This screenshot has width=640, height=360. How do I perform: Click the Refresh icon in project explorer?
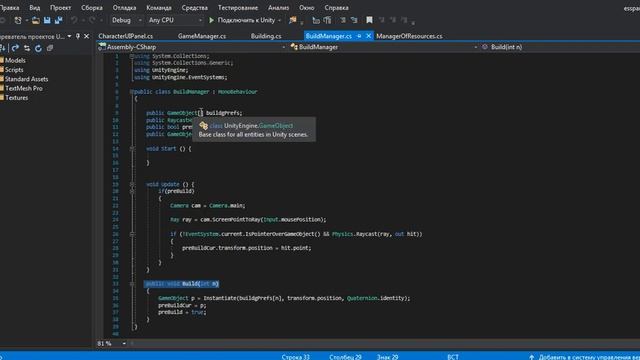click(38, 48)
